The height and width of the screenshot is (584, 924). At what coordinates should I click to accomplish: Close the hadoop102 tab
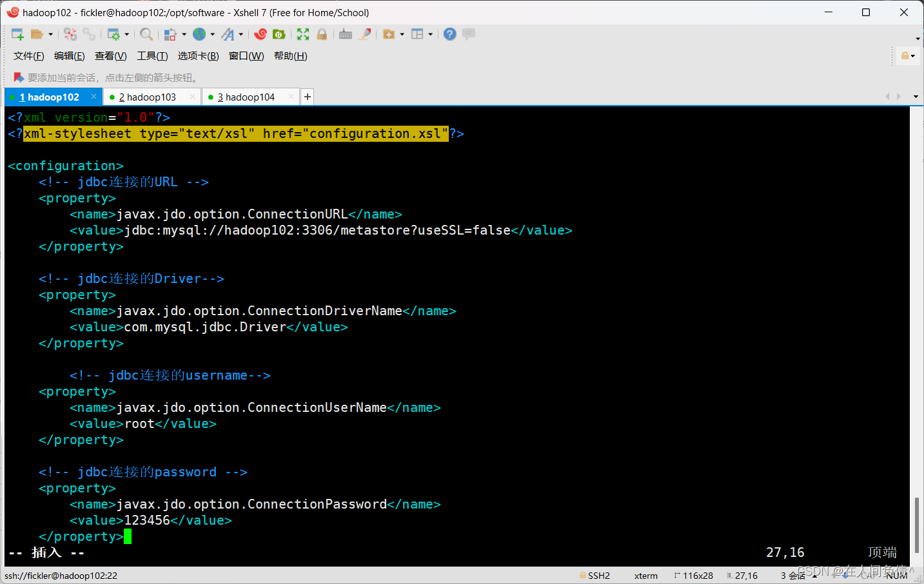pyautogui.click(x=93, y=97)
